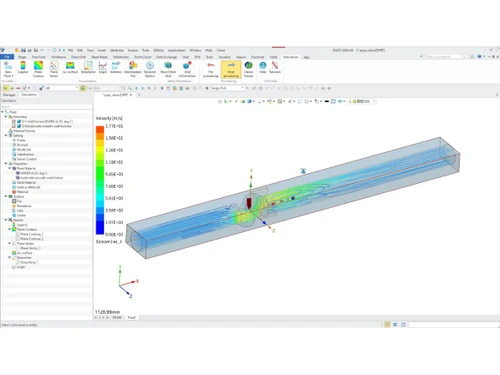500x375 pixels.
Task: Collapse the Properties tree node
Action: coord(6,164)
